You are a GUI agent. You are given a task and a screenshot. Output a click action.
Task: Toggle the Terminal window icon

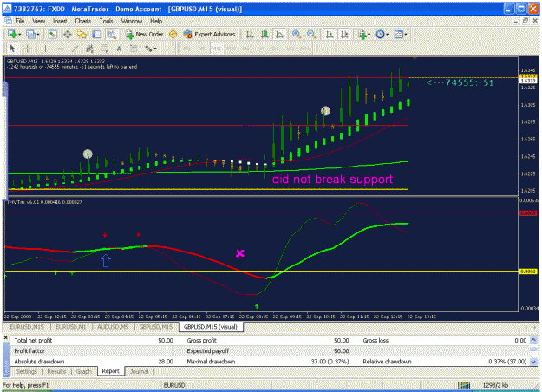(x=97, y=34)
